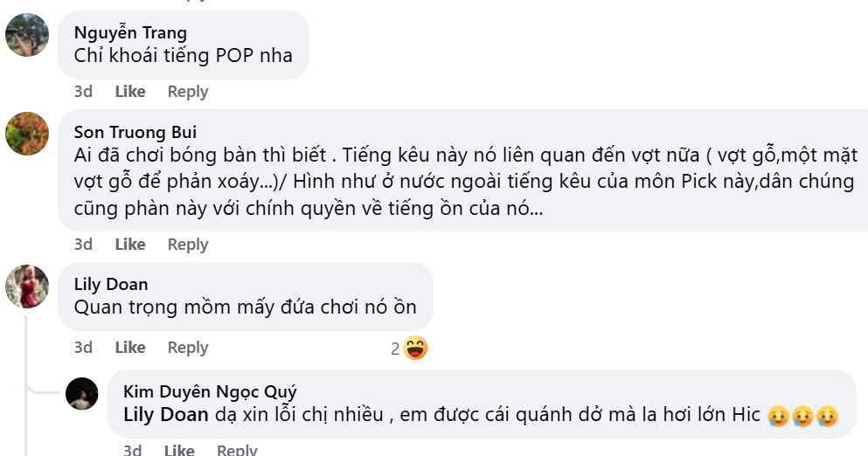This screenshot has height=456, width=868.
Task: Open Nguyễn Trang's profile name link
Action: [130, 32]
